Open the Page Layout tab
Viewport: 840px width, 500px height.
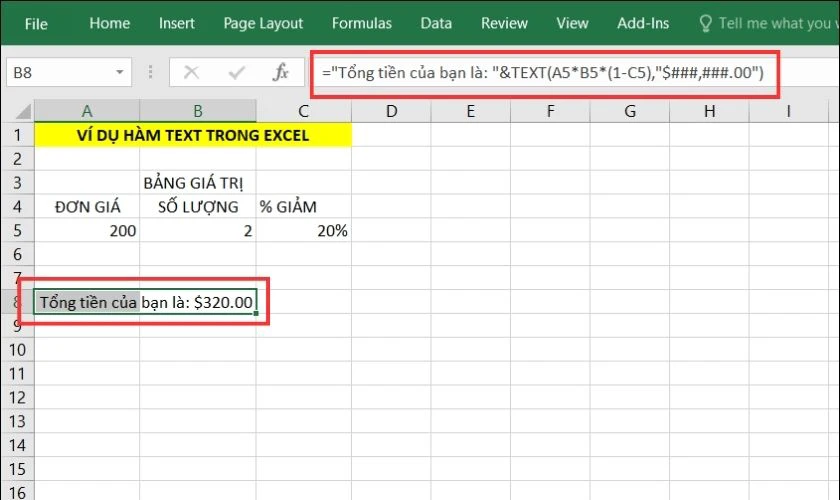[x=263, y=23]
